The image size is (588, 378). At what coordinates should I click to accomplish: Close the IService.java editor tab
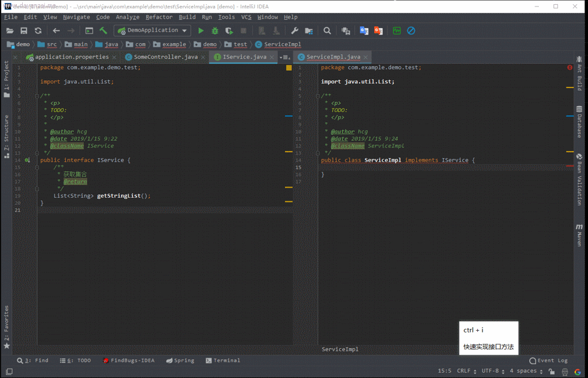pyautogui.click(x=272, y=58)
